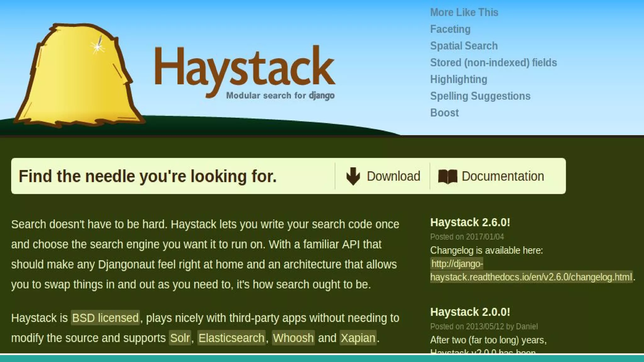Select Faceting in the feature list
Image resolution: width=644 pixels, height=362 pixels.
(x=450, y=29)
